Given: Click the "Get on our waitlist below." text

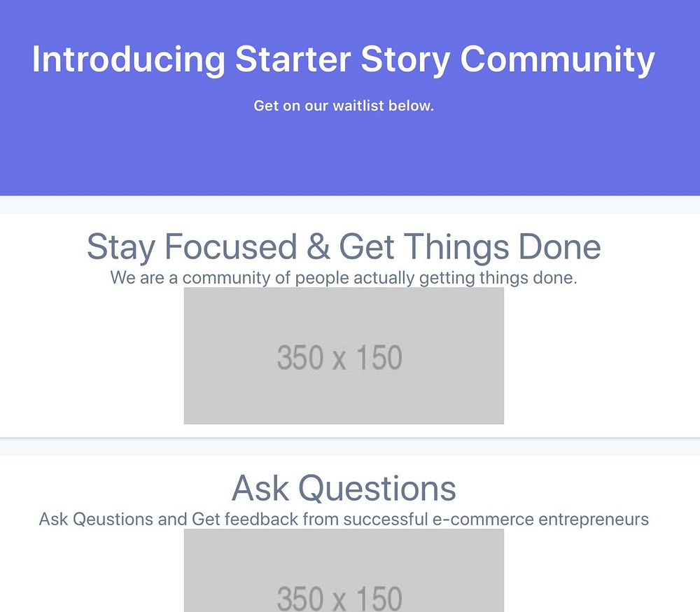Looking at the screenshot, I should [x=344, y=106].
